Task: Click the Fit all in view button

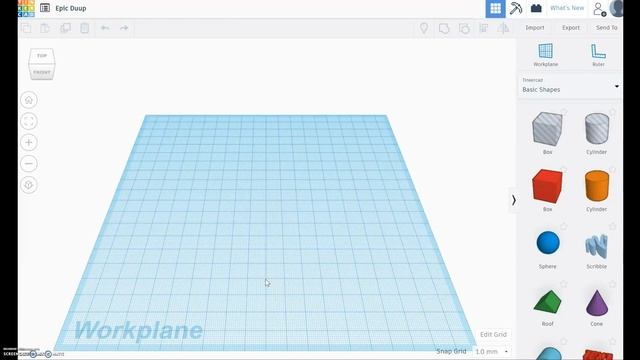Action: click(x=29, y=121)
